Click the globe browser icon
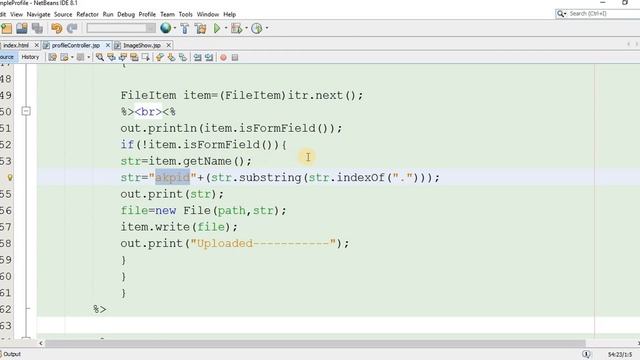This screenshot has height=360, width=640. coord(165,28)
